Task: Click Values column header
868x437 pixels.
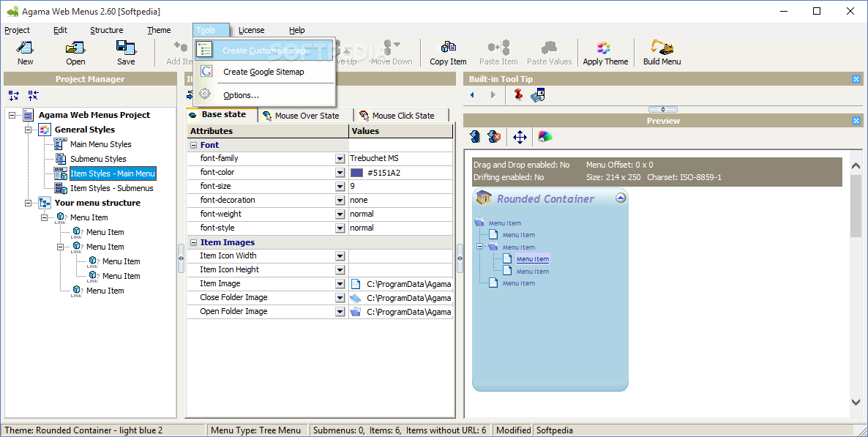Action: 401,131
